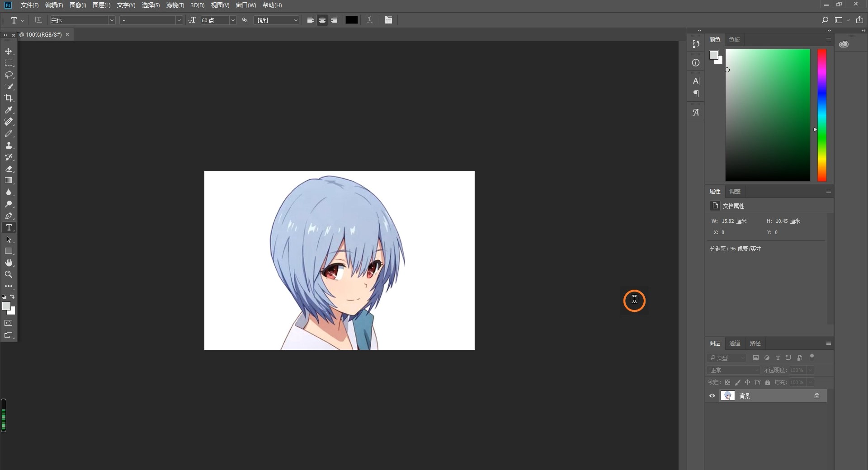Click the black text color swatch

[351, 20]
